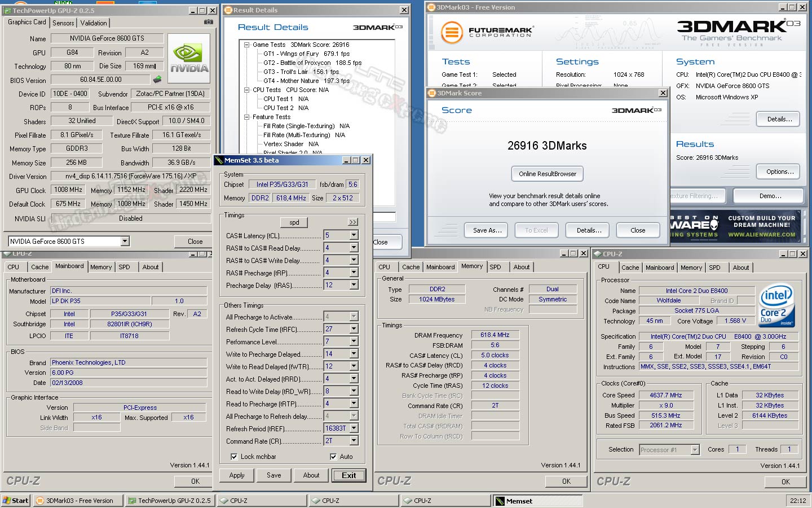
Task: Open Refresh Cycle Time (tRFC) dropdown
Action: 354,329
